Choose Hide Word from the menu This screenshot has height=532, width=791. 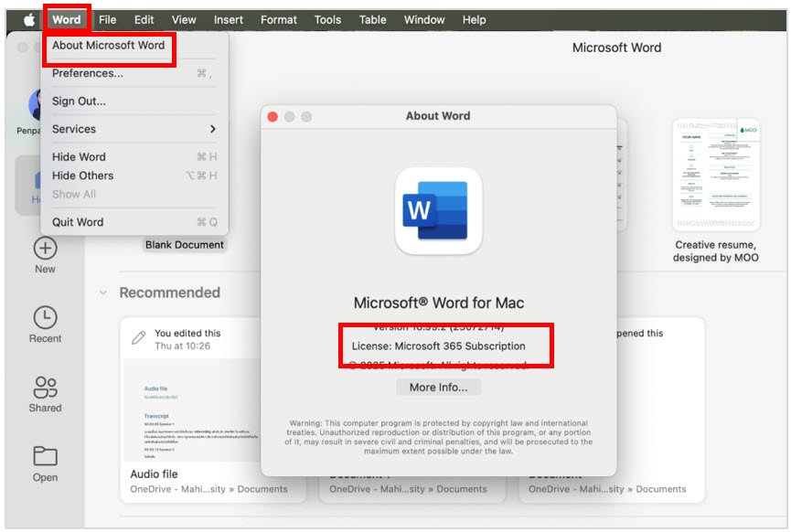point(79,157)
